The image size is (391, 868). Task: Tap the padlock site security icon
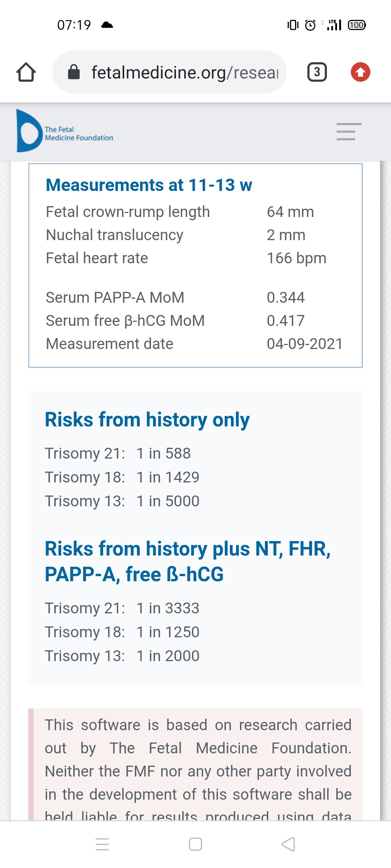pyautogui.click(x=74, y=72)
